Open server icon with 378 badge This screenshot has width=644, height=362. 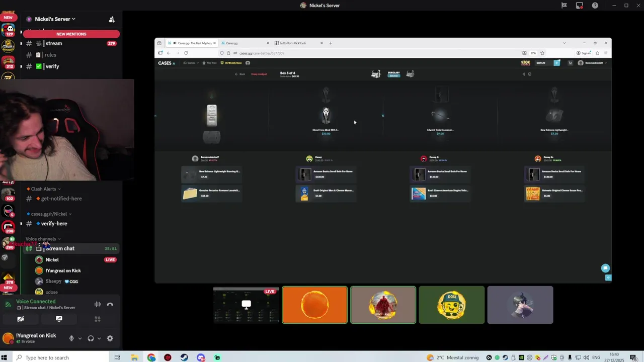coord(8,278)
